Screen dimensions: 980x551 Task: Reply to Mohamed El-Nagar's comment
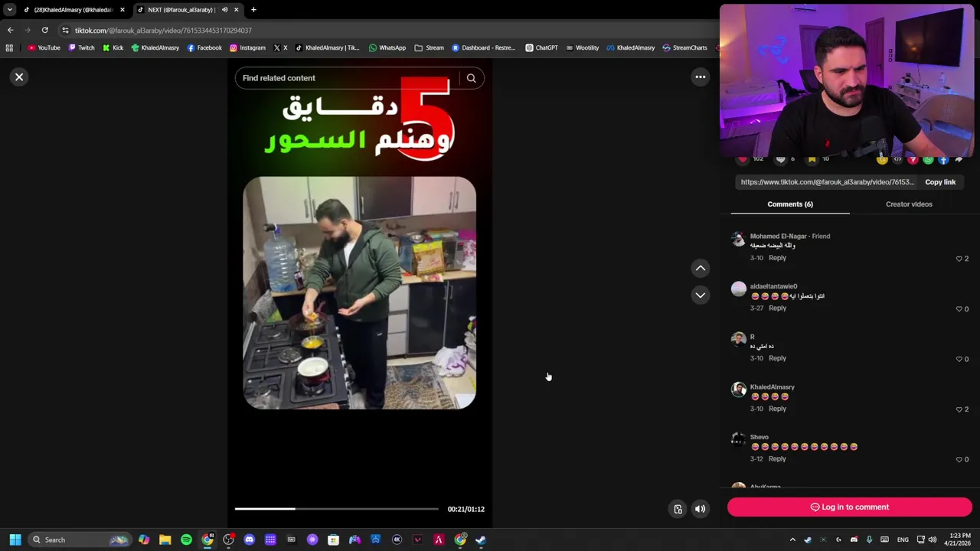[777, 258]
